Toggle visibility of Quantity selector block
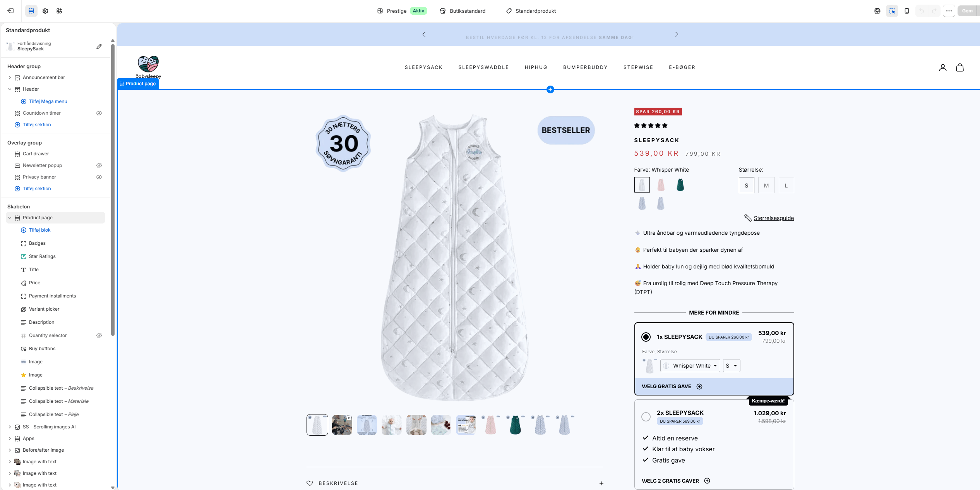980x490 pixels. tap(99, 335)
